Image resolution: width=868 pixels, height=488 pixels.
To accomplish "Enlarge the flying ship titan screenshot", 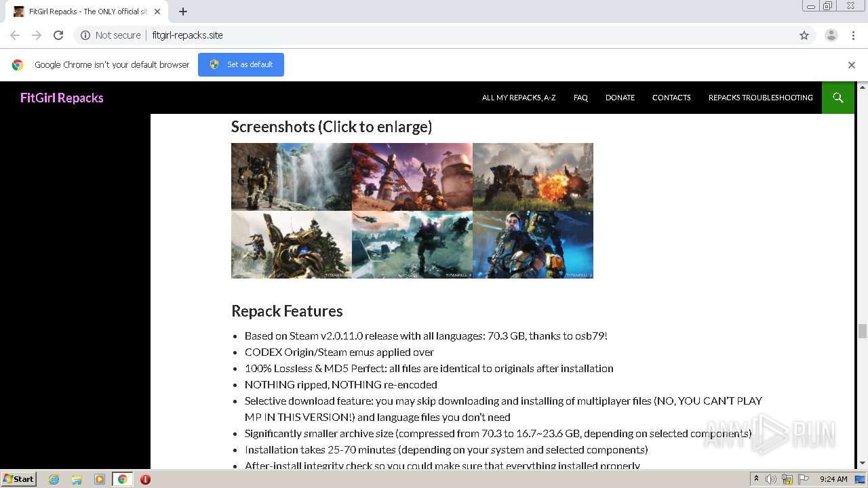I will tap(412, 245).
